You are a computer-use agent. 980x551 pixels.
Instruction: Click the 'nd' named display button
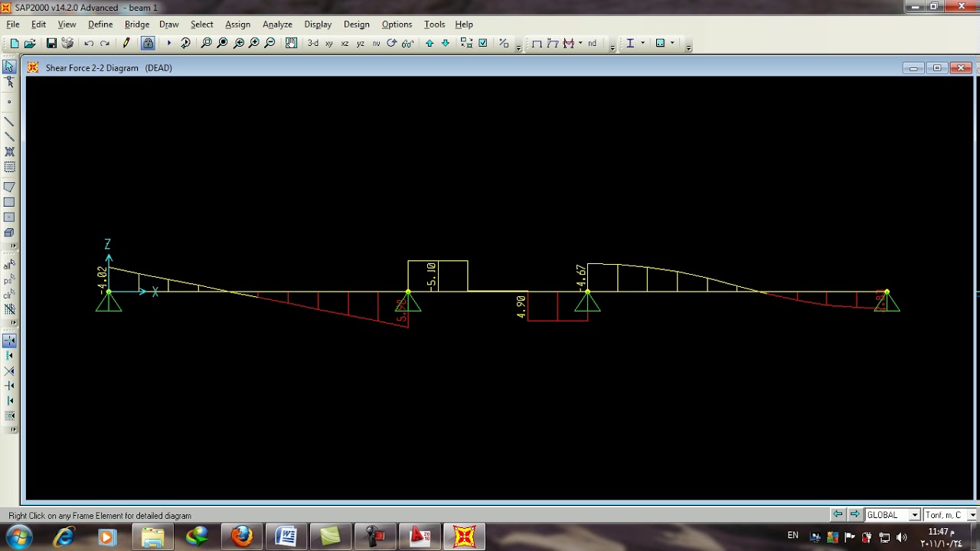click(x=592, y=44)
